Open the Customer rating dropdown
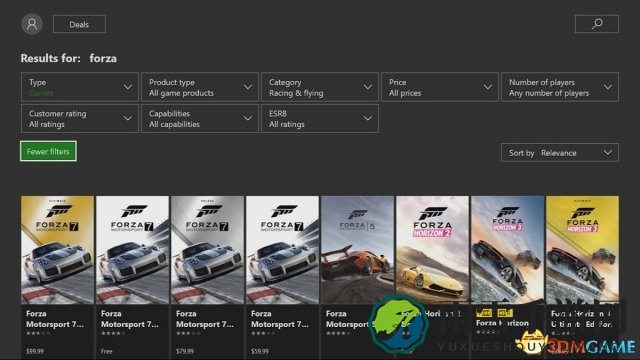Screen dimensions: 640x360 pos(80,118)
